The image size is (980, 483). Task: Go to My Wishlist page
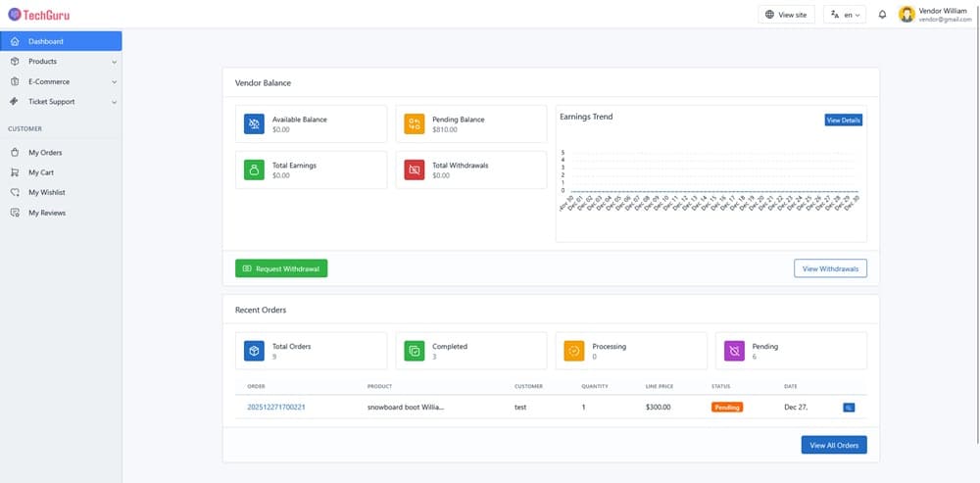click(x=46, y=193)
